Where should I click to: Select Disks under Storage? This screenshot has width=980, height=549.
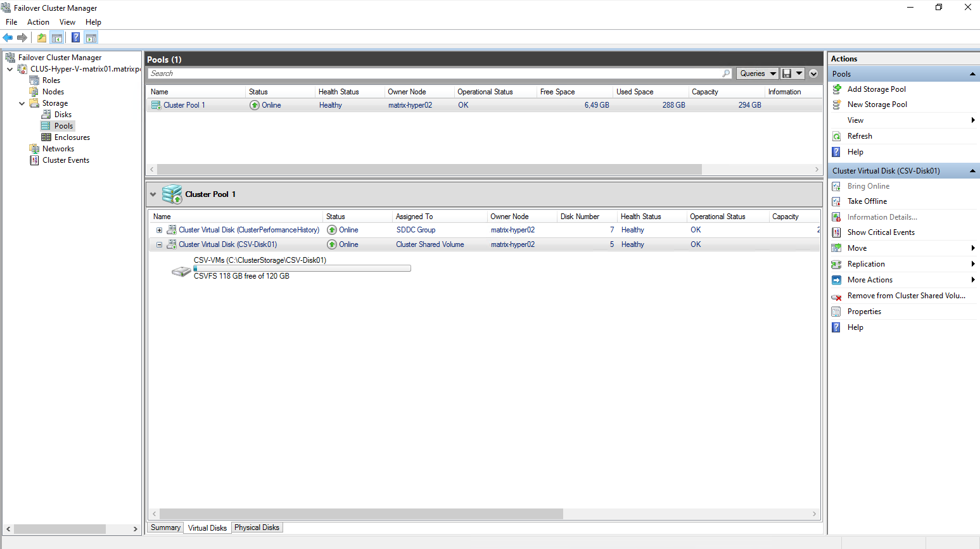point(63,115)
